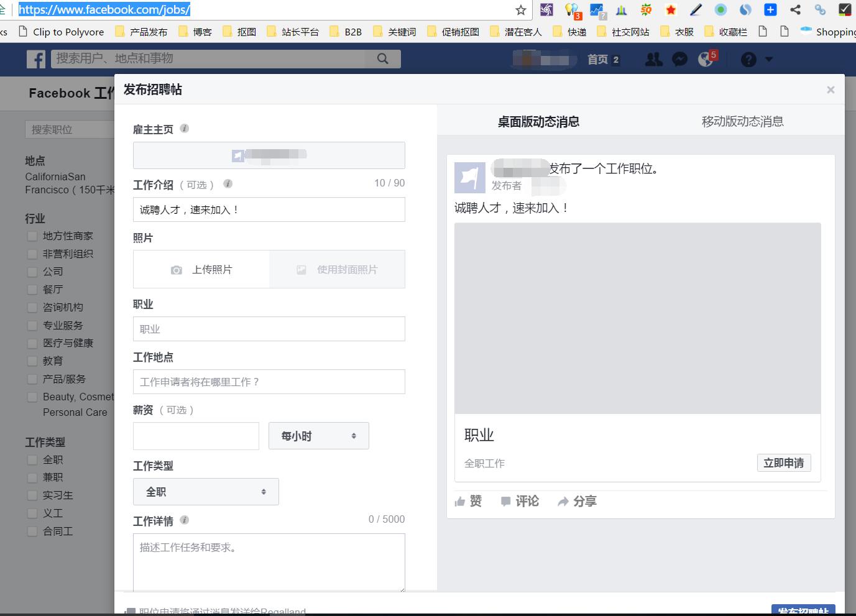
Task: Open the B2B bookmark folder
Action: coord(346,32)
